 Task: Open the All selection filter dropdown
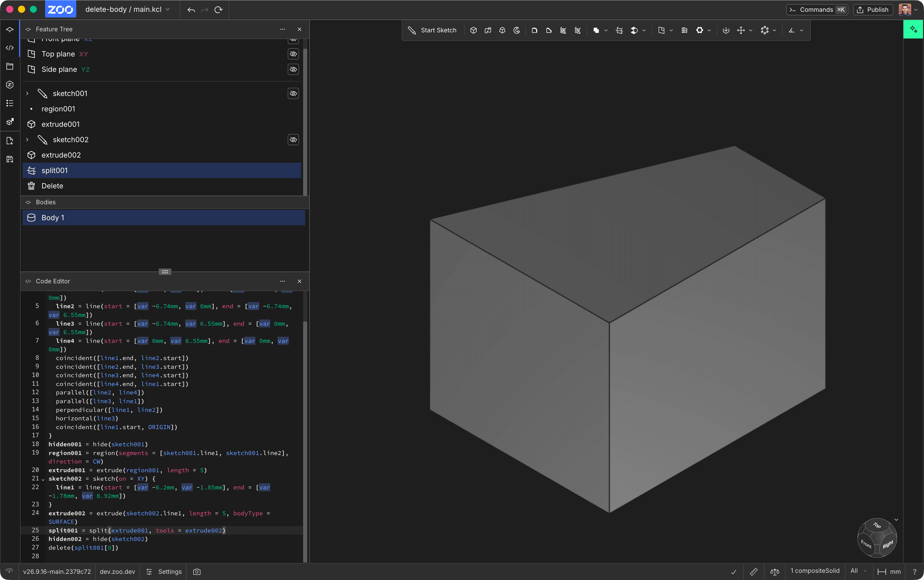coord(858,571)
